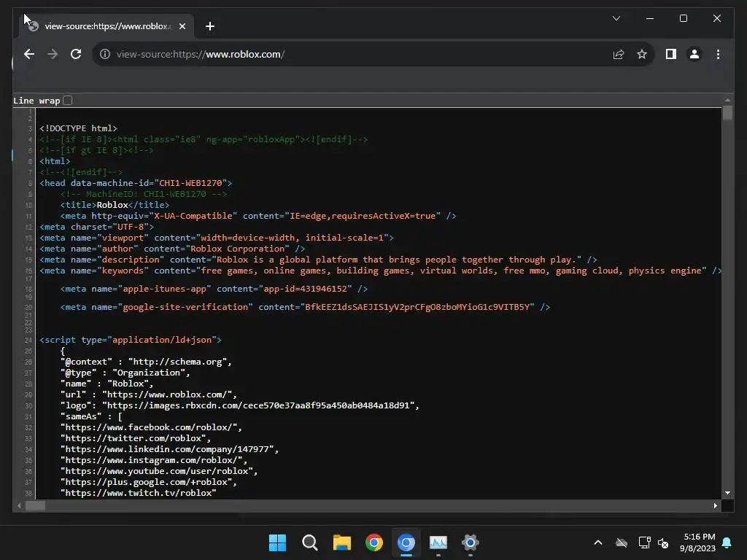Image resolution: width=747 pixels, height=560 pixels.
Task: Open Chrome's three-dot menu
Action: 718,54
